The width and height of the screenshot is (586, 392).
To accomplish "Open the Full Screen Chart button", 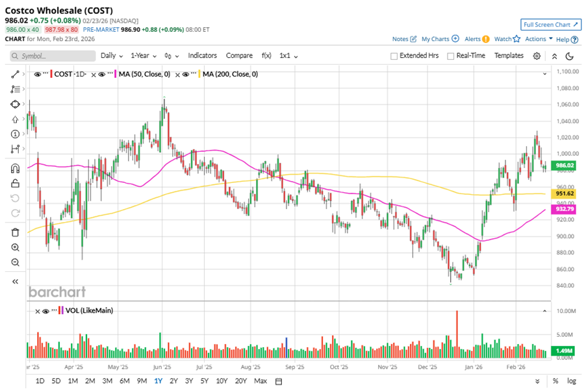I will tap(551, 25).
